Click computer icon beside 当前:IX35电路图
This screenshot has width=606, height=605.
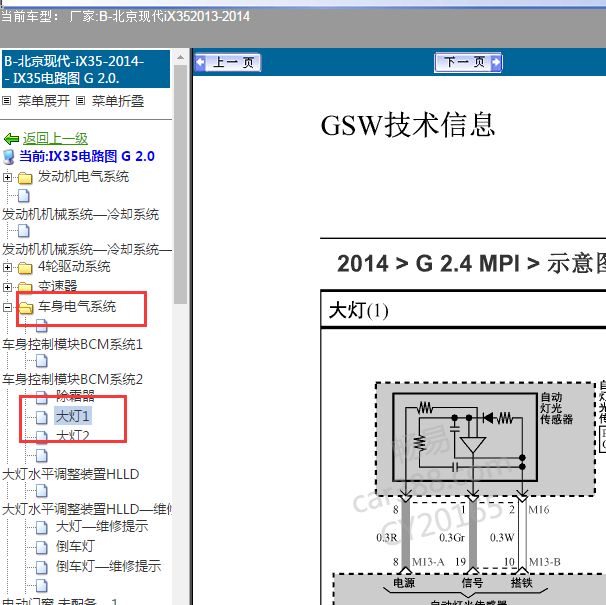[x=9, y=157]
